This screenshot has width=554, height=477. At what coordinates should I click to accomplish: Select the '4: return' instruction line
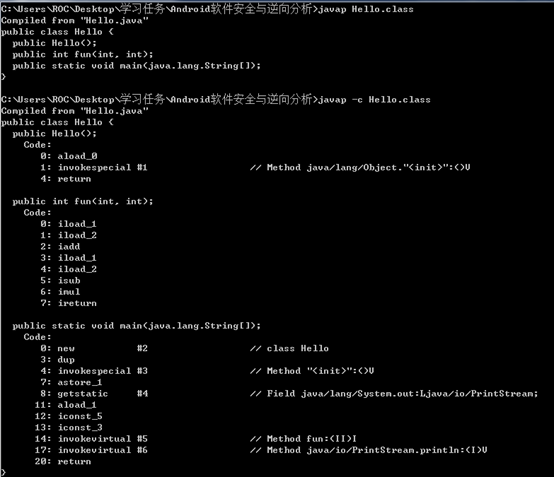pos(66,179)
